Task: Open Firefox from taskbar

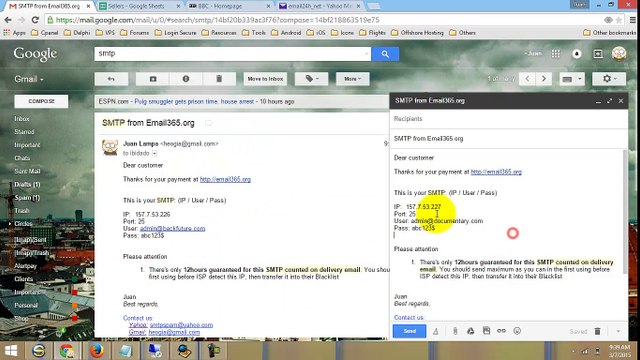Action: (x=96, y=351)
